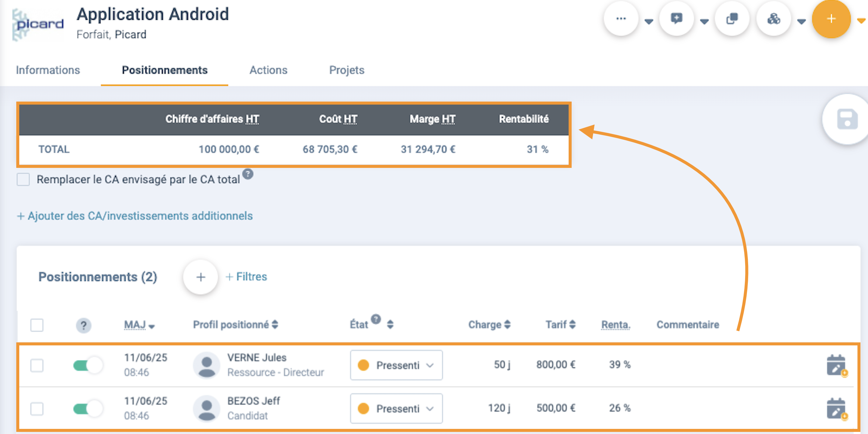Image resolution: width=868 pixels, height=434 pixels.
Task: Expand dropdown arrow next to comment button
Action: tap(704, 22)
